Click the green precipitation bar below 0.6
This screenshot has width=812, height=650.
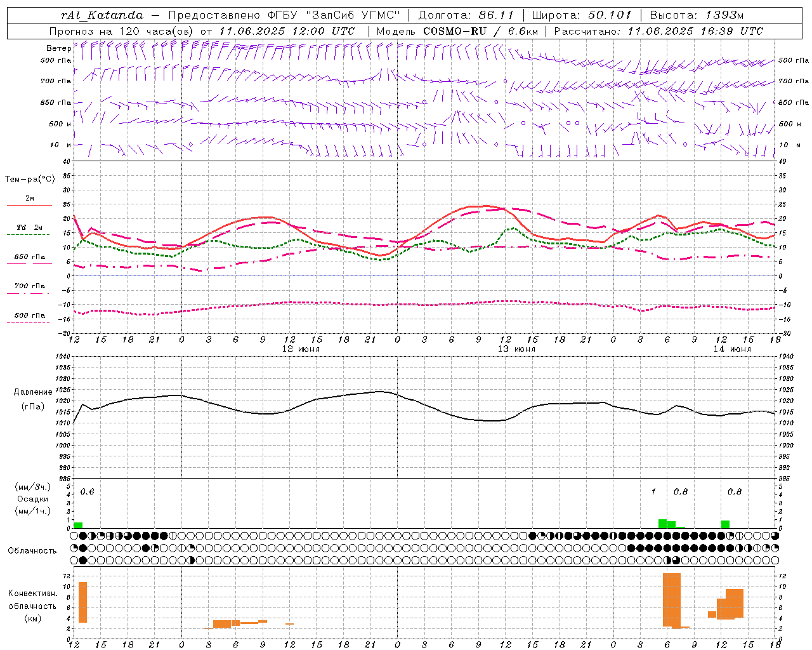79,525
